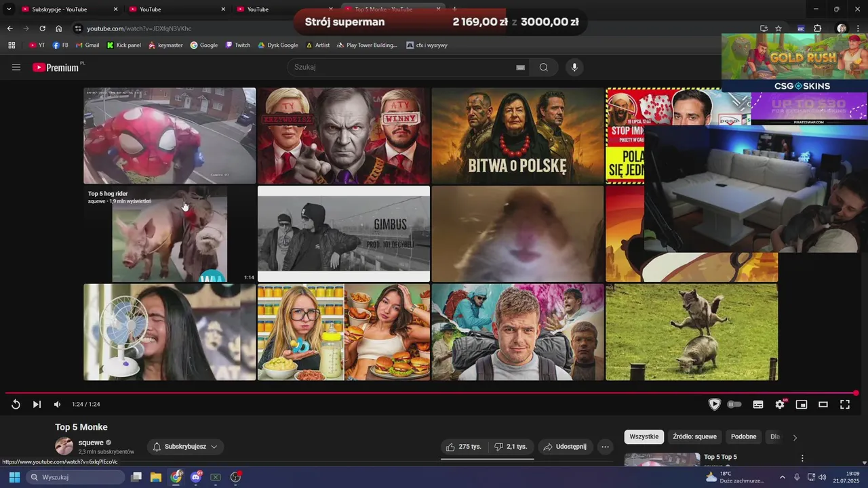Screen dimensions: 868x488
Task: Open options menu for Top 5 Top 5
Action: coord(802,458)
